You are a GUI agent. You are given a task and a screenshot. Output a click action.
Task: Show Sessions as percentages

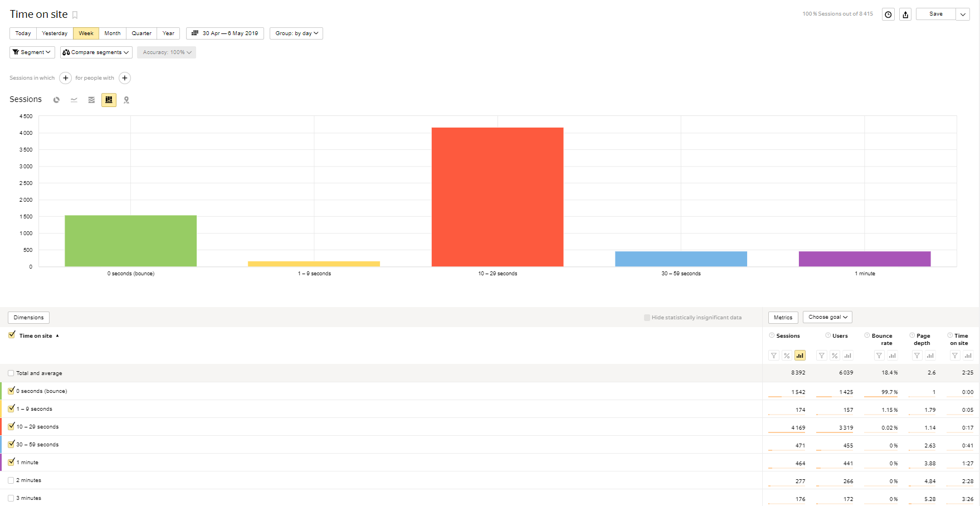pyautogui.click(x=787, y=356)
